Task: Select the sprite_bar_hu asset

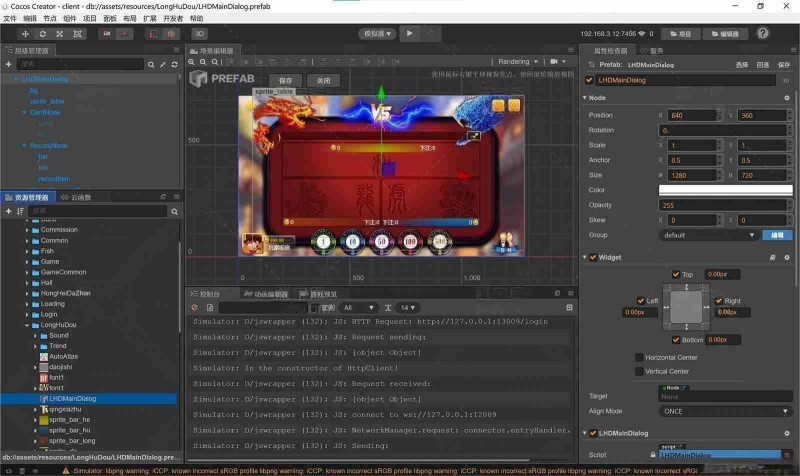Action: (69, 430)
